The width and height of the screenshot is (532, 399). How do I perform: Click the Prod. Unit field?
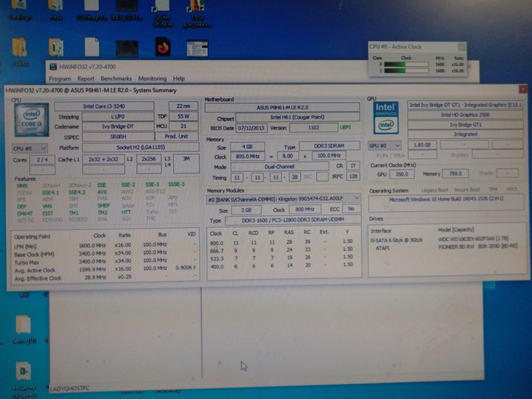point(177,136)
